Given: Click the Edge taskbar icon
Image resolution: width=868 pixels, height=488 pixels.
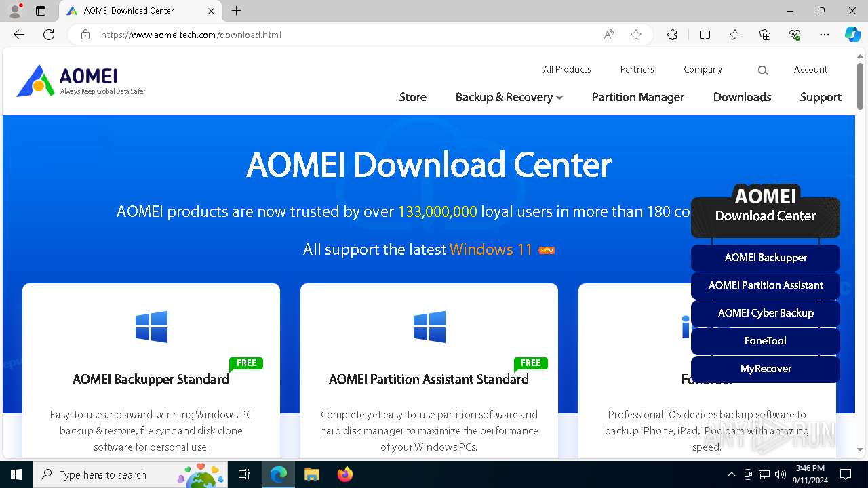Looking at the screenshot, I should click(x=279, y=474).
